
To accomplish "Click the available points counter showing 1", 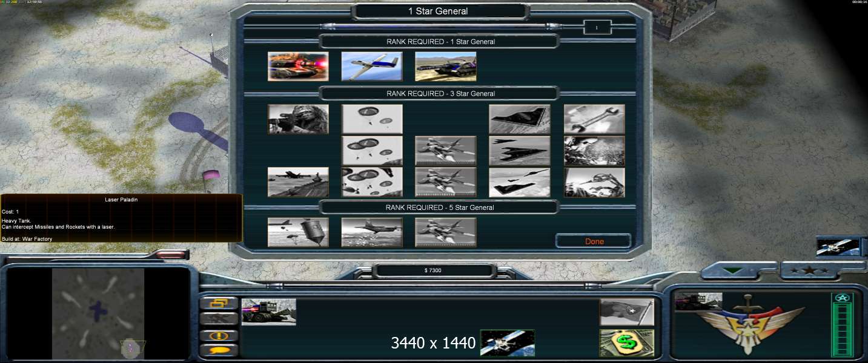I will coord(597,27).
